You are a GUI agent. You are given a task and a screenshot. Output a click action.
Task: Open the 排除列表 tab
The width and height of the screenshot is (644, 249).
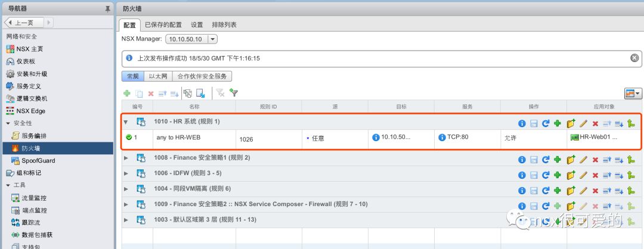pos(224,25)
